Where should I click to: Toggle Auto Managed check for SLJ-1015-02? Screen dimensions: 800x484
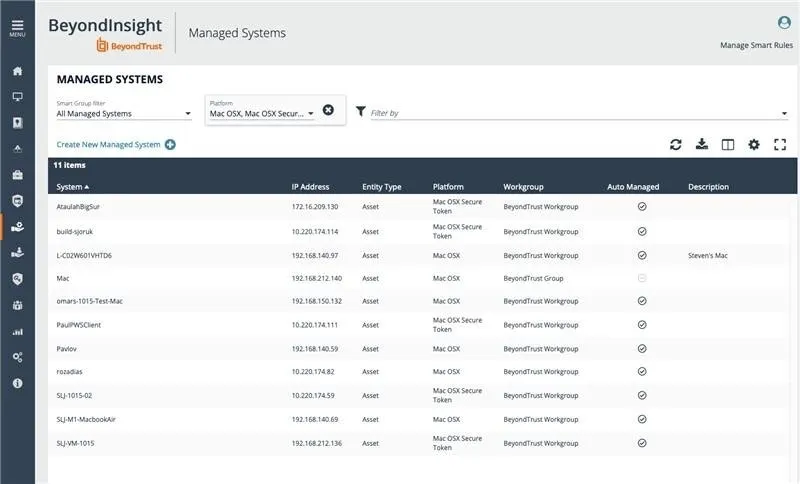(642, 395)
